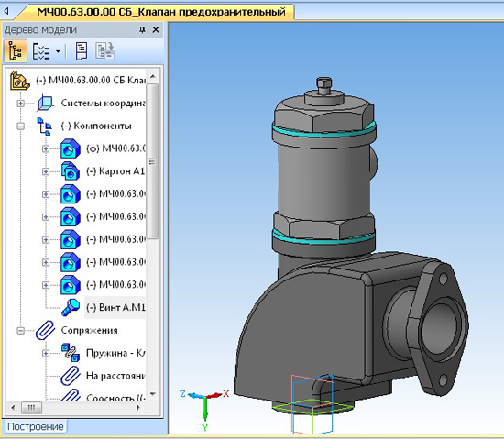Collapse the Сопряжения node

(20, 331)
